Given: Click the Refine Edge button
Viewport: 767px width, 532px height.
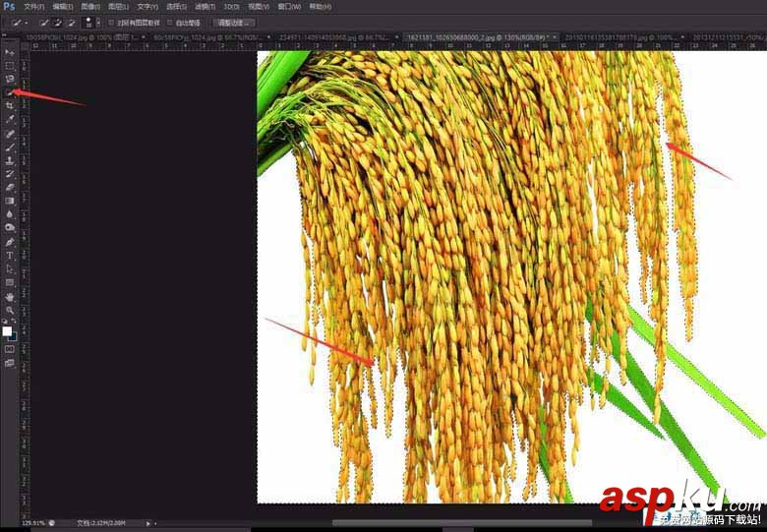Looking at the screenshot, I should tap(234, 23).
